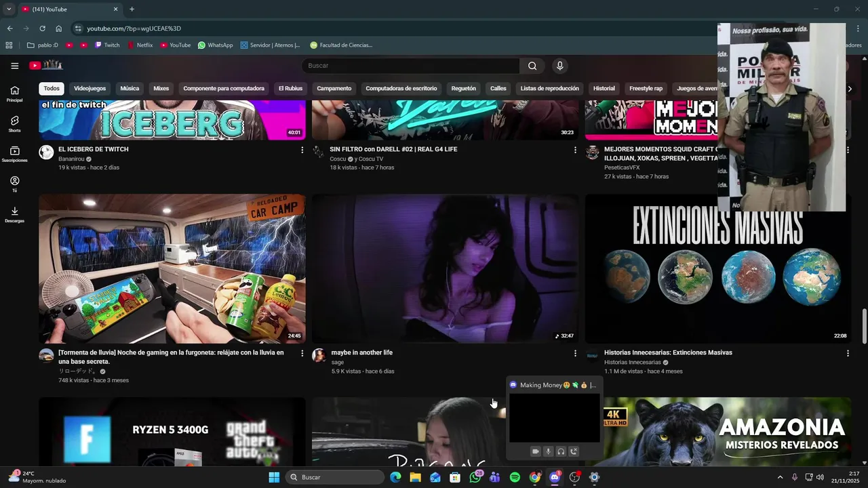This screenshot has width=868, height=488.
Task: Open Descargas in the sidebar
Action: point(14,214)
